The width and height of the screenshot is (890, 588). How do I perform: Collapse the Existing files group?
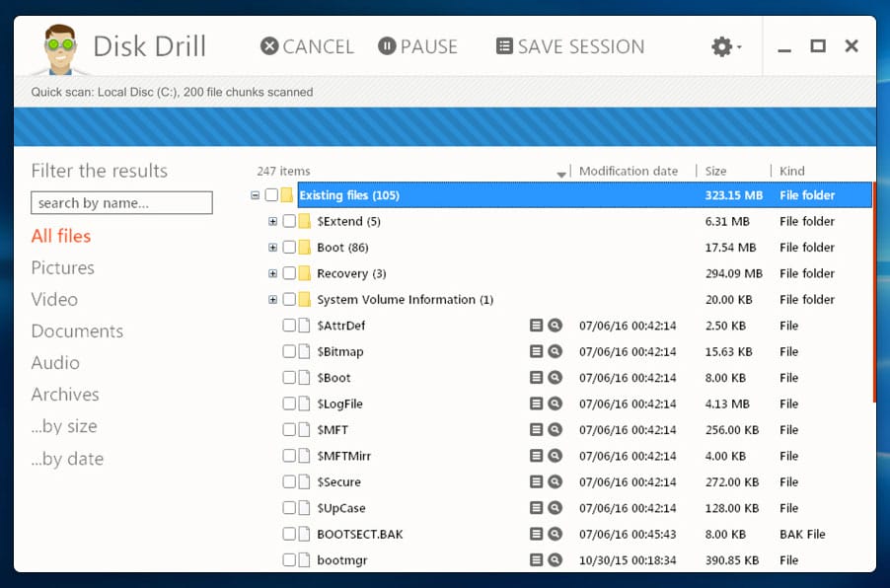pyautogui.click(x=256, y=195)
